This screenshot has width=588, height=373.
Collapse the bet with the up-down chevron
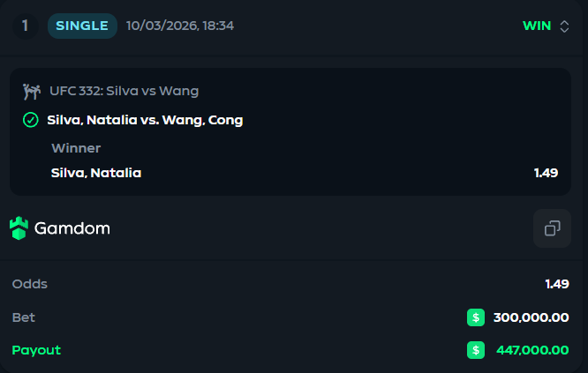point(564,26)
